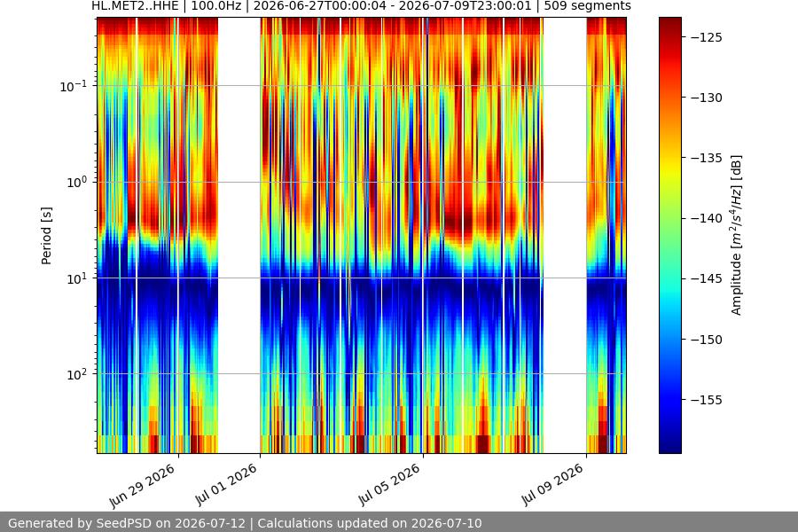This screenshot has width=798, height=532.
Task: Click the 10⁻¹ period tick label
Action: (x=73, y=86)
